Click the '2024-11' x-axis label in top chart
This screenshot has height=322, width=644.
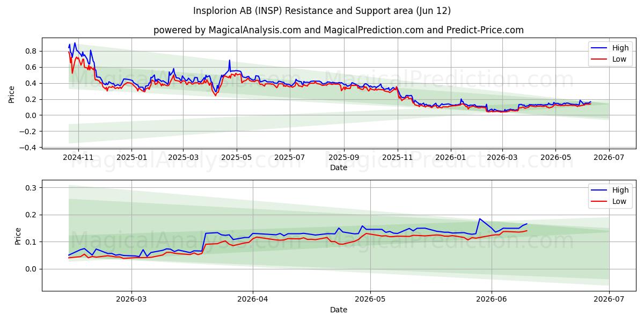coord(78,158)
